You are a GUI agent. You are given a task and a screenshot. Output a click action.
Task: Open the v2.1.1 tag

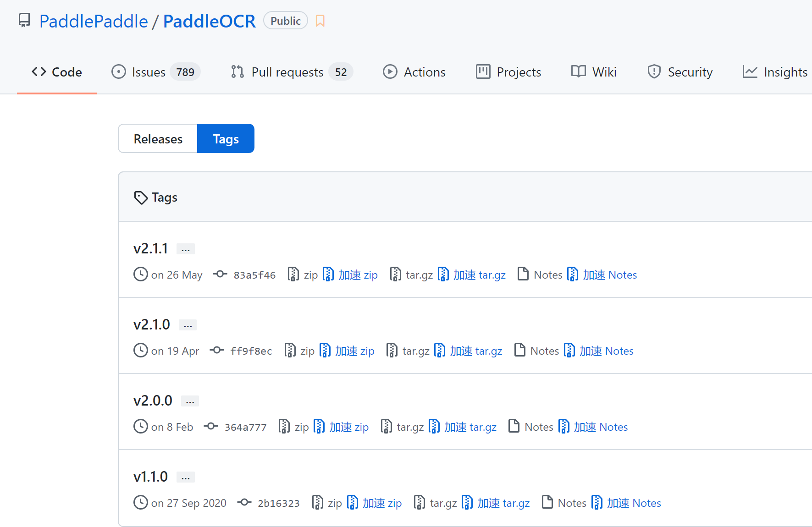tap(151, 248)
